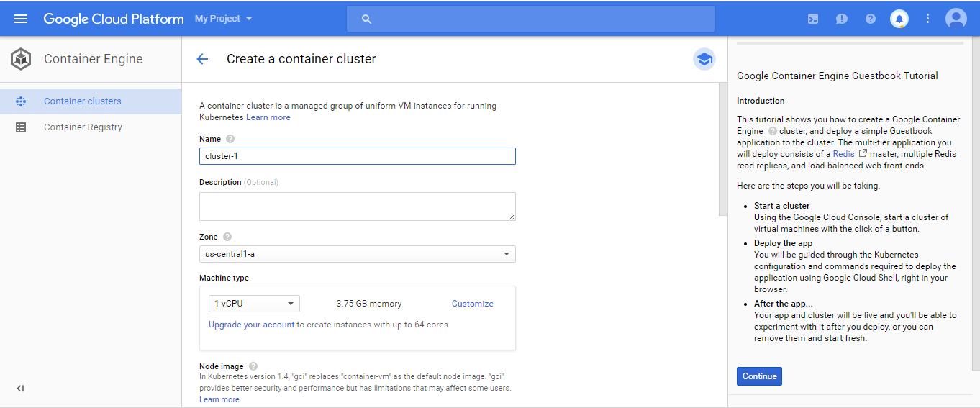Toggle the tutorial graduation cap icon

(x=704, y=59)
